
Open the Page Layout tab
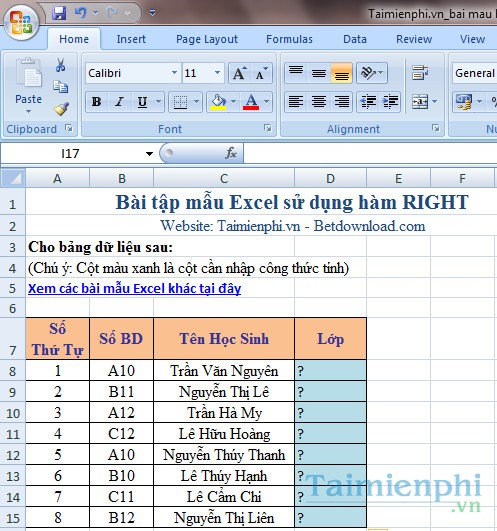(x=207, y=39)
